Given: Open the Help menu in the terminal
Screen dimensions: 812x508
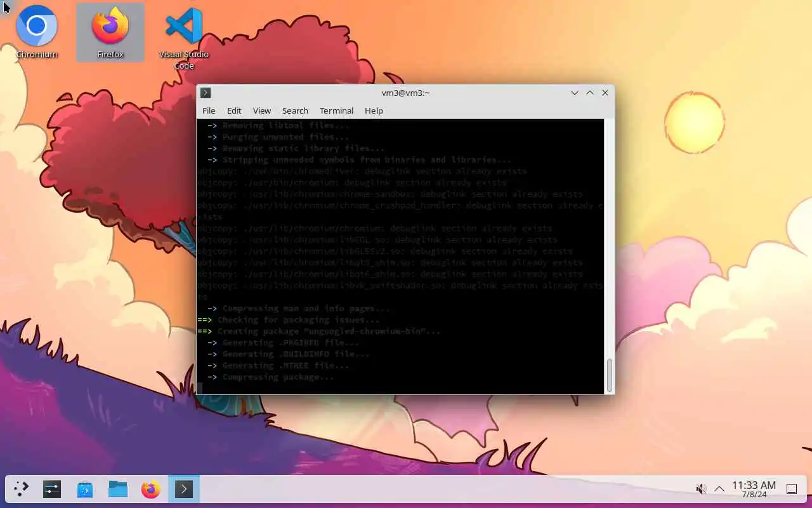Looking at the screenshot, I should click(374, 110).
